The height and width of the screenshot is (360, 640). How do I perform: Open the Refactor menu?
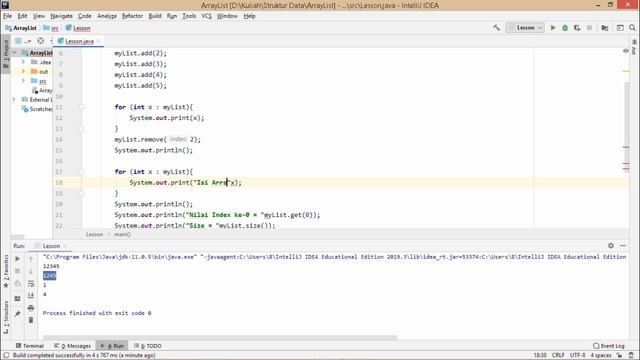132,16
